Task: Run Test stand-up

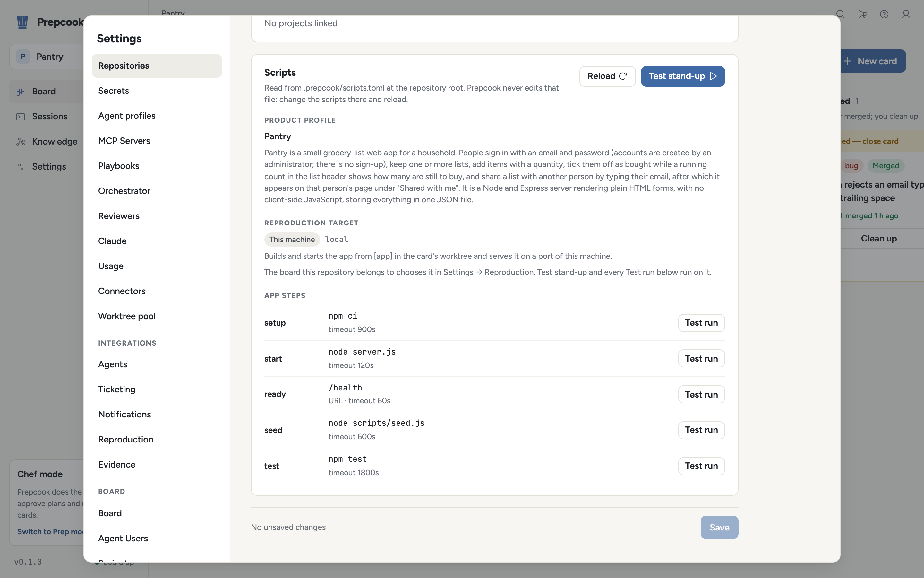Action: [683, 76]
